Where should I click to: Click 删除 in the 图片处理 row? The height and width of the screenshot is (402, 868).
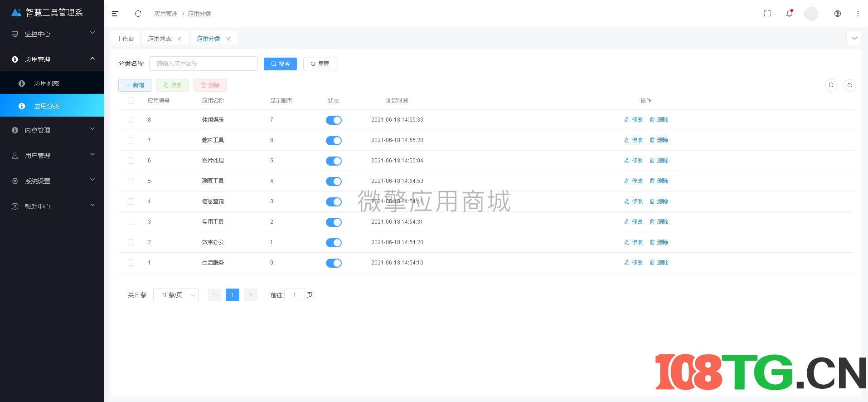click(x=659, y=161)
